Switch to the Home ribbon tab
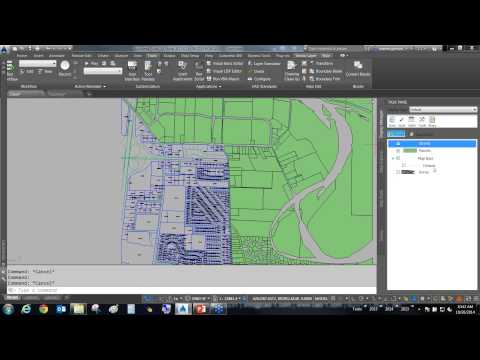The height and width of the screenshot is (360, 480). (22, 56)
